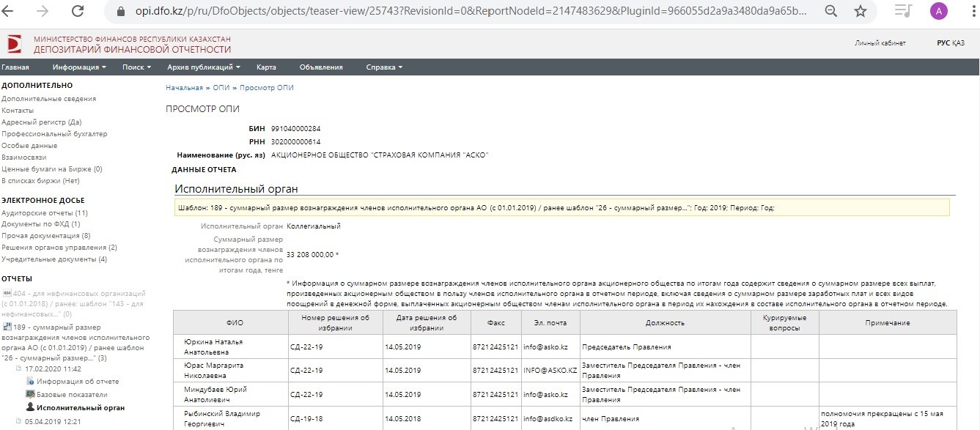Open Ценные бумаги на Бирже (0)
The image size is (980, 430).
point(51,168)
